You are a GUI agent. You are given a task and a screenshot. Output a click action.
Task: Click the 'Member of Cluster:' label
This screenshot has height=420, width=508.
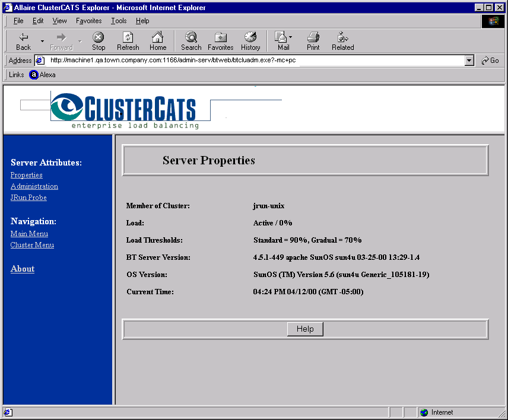[x=158, y=206]
